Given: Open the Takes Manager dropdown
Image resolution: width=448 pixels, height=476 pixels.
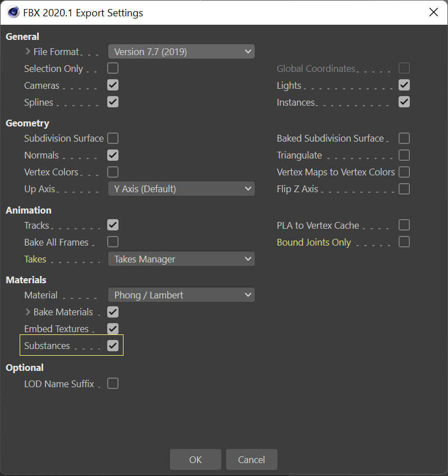Looking at the screenshot, I should tap(181, 259).
